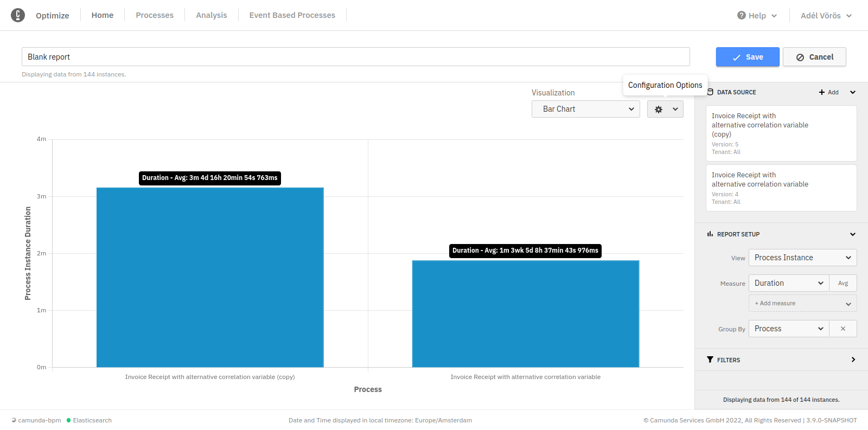Image resolution: width=868 pixels, height=430 pixels.
Task: Expand the Filters section
Action: tap(853, 360)
